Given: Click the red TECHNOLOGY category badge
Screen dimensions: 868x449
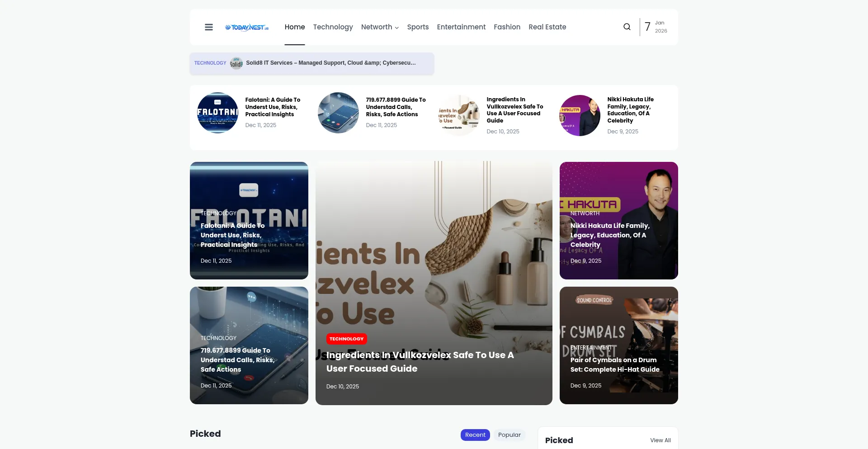Looking at the screenshot, I should coord(346,339).
